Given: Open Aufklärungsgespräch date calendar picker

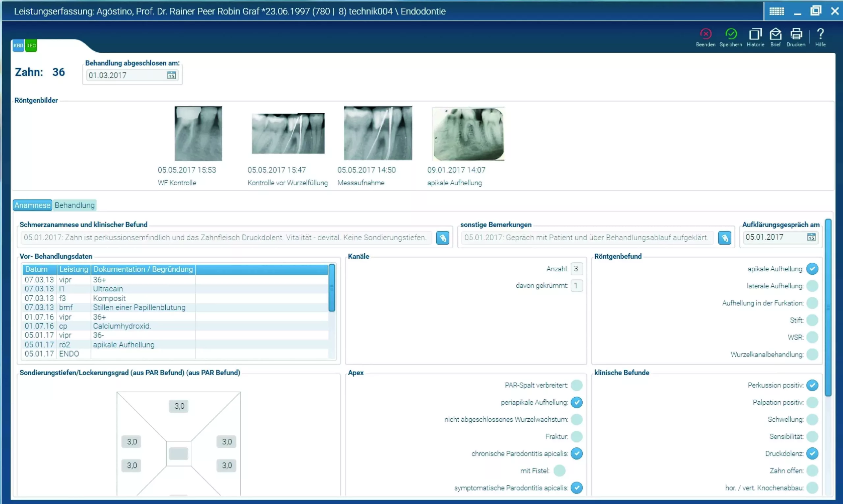Looking at the screenshot, I should (811, 237).
